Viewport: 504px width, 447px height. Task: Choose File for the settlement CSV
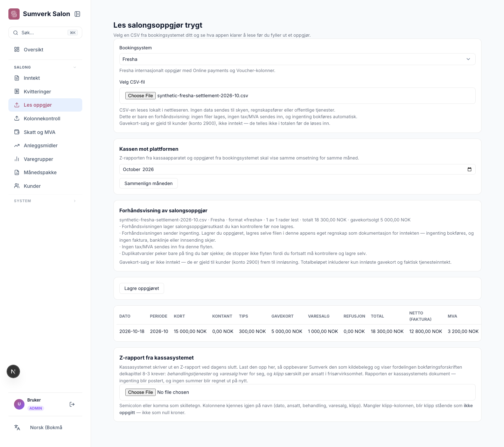click(x=140, y=96)
